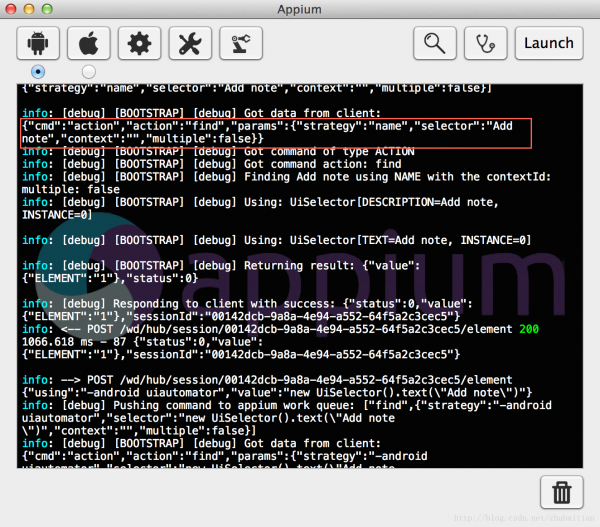Click log line 'Got command of type ACTION'

click(x=218, y=152)
